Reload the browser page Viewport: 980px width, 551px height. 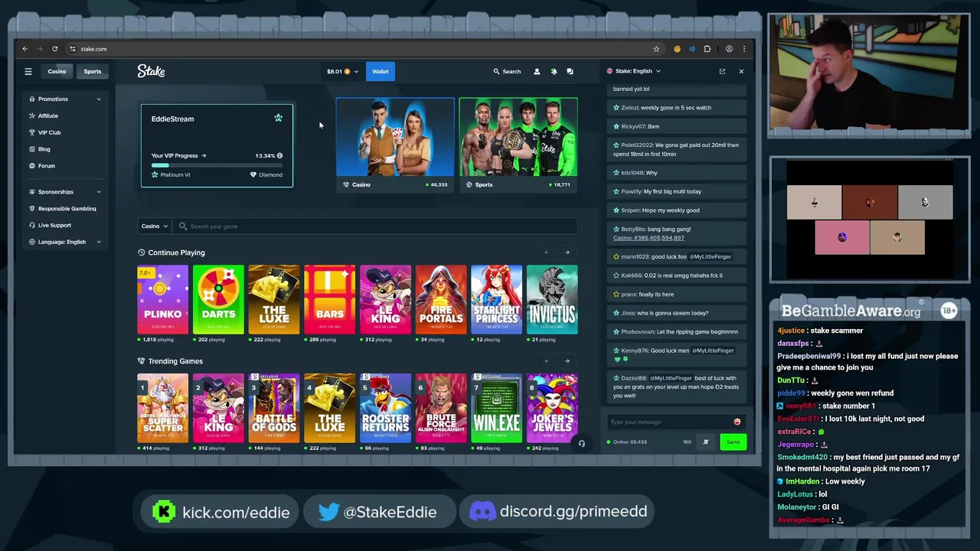pos(55,49)
